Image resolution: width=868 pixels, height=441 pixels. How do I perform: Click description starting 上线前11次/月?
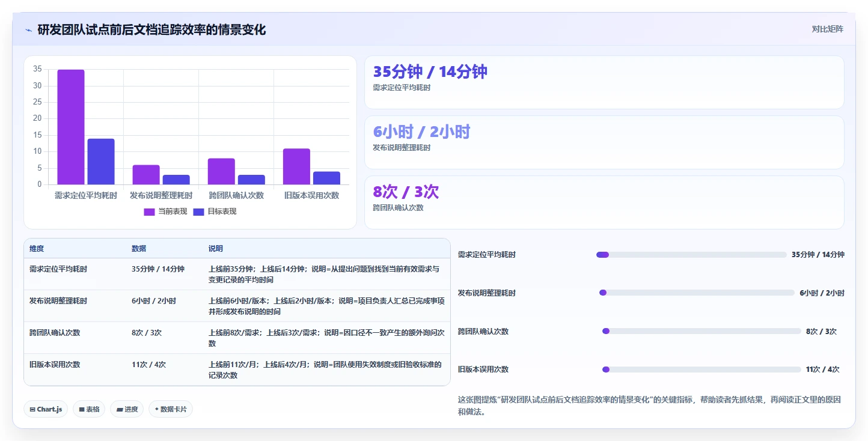pyautogui.click(x=326, y=370)
